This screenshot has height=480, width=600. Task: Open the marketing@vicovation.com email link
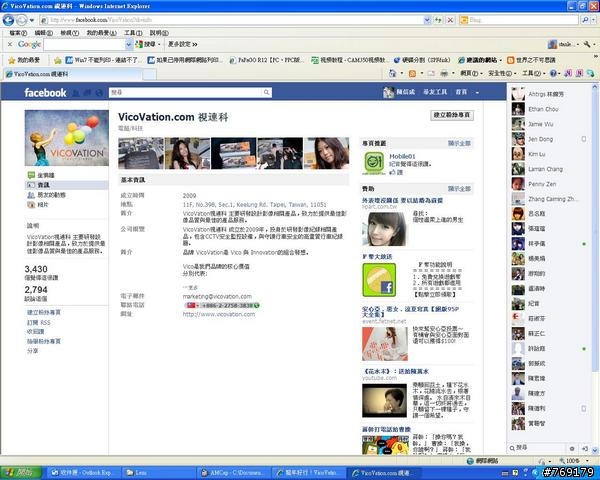(217, 296)
